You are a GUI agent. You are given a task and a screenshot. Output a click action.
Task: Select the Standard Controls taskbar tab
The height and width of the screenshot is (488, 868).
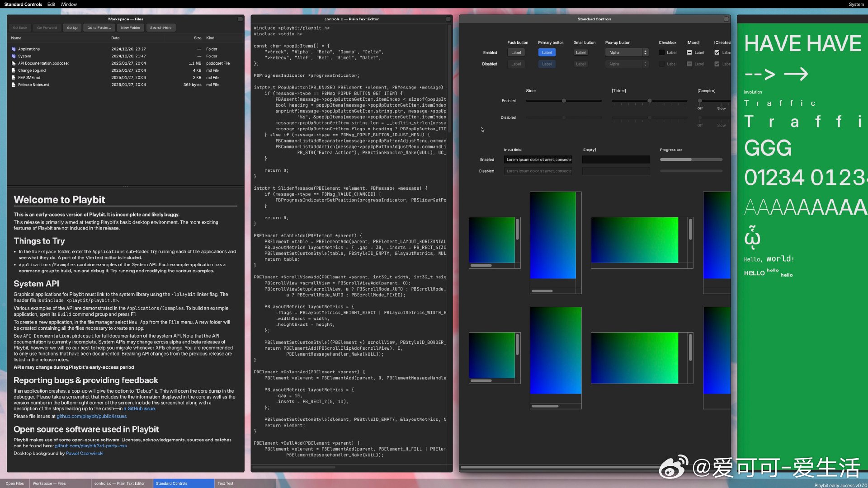point(184,483)
